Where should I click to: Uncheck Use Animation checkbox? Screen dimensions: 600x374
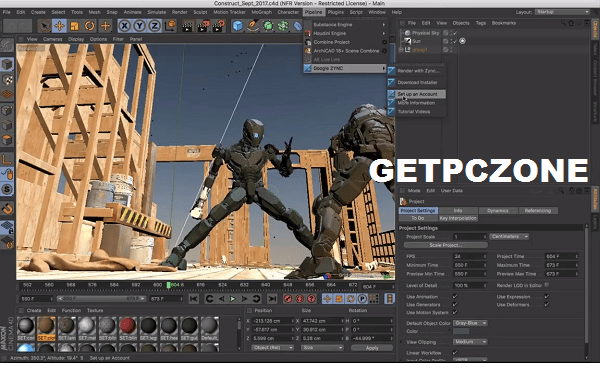(455, 296)
